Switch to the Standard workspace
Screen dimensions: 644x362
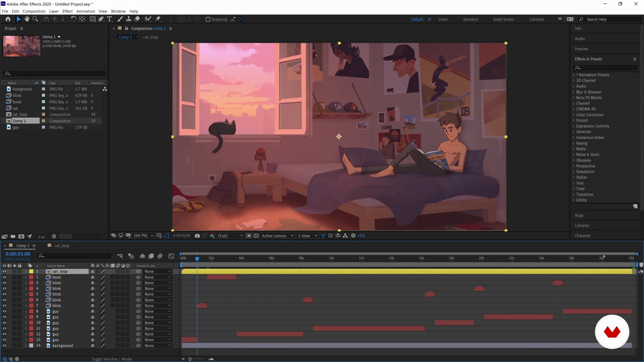tap(471, 19)
